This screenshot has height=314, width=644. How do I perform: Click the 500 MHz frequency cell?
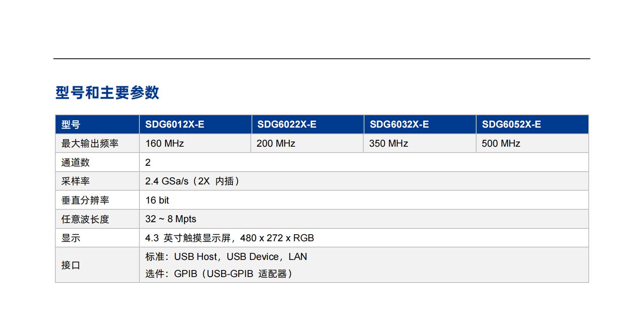pyautogui.click(x=501, y=144)
